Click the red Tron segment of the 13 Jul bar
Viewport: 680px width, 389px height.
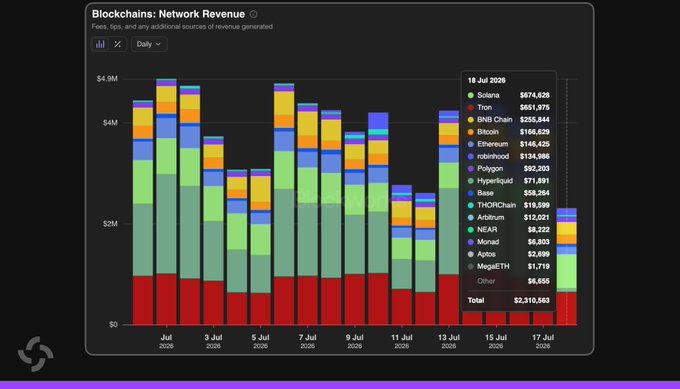coord(448,300)
